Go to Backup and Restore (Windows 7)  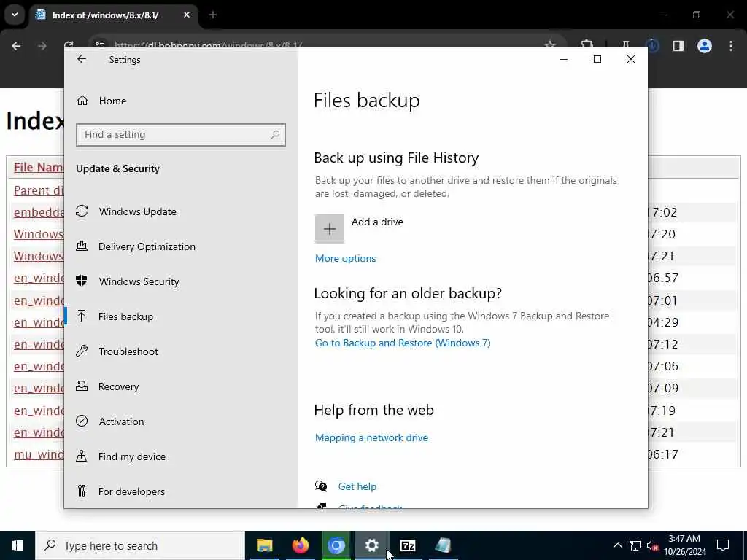[x=403, y=343]
